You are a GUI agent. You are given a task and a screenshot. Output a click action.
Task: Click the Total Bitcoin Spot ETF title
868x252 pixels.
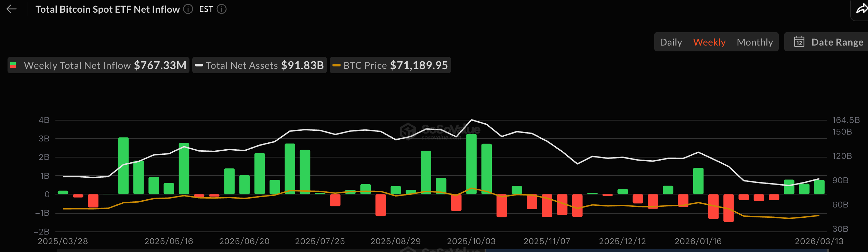coord(107,9)
